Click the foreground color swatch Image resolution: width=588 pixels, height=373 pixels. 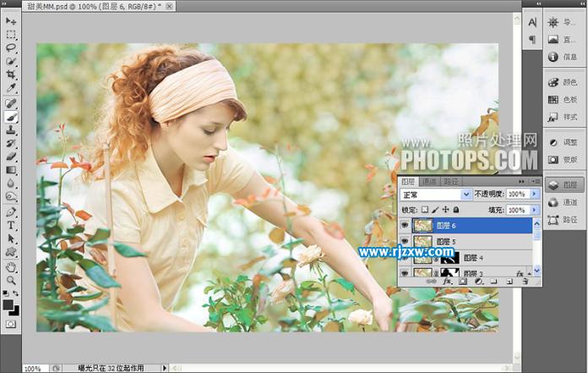[8, 304]
